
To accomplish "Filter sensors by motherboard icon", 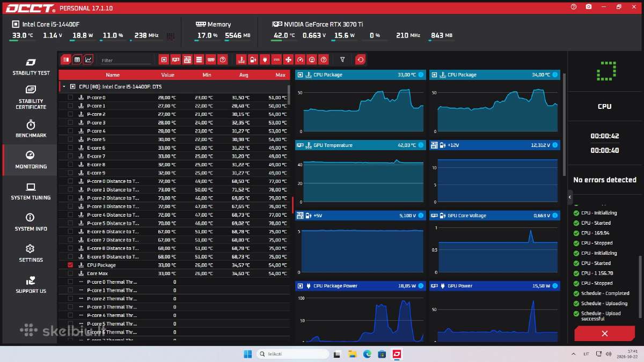I will pos(187,60).
